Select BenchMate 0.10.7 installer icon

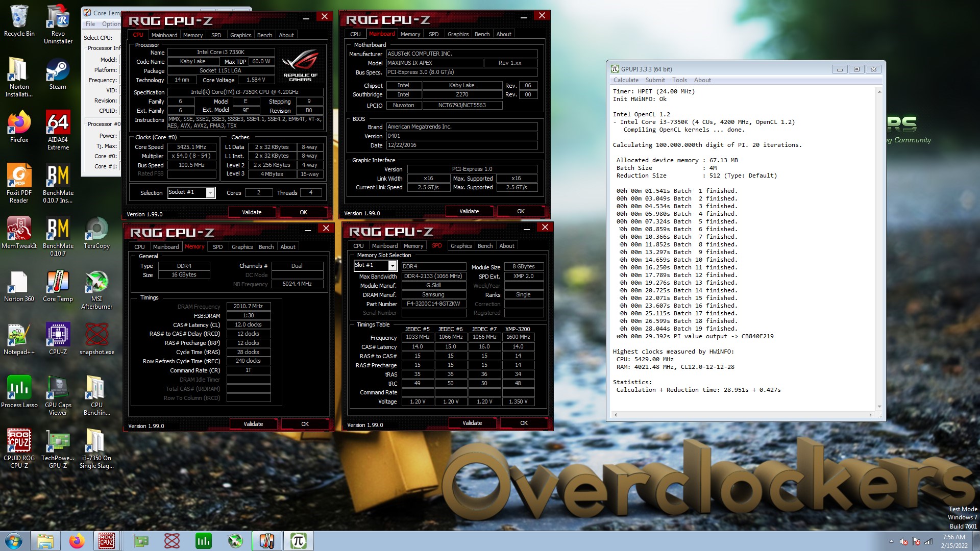58,183
